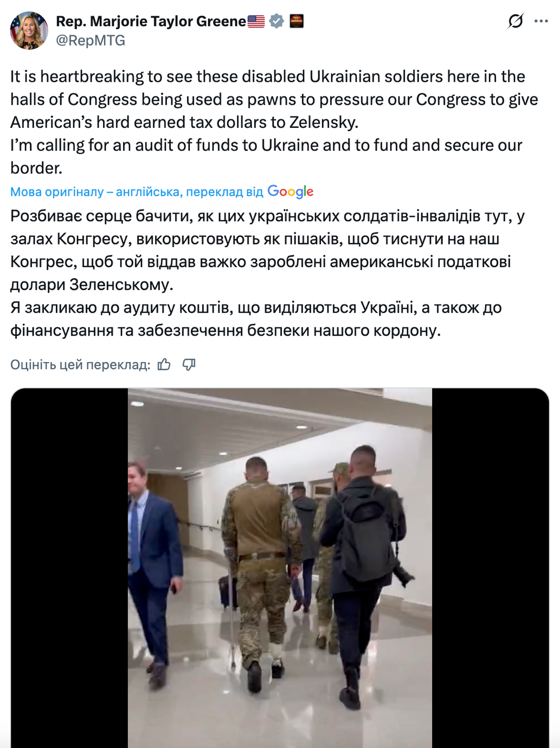The height and width of the screenshot is (748, 560).
Task: Open the Rep. Marjorie Taylor Greene display name
Action: (151, 21)
